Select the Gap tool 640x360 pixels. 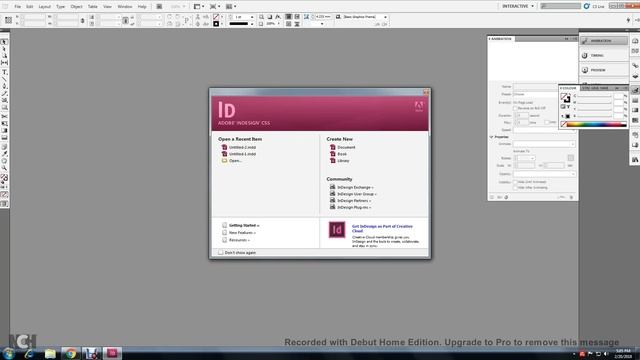[x=4, y=62]
